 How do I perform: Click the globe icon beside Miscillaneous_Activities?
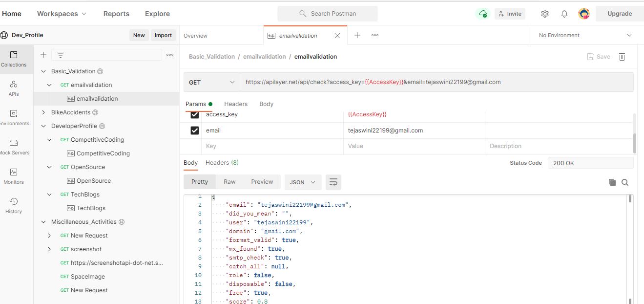click(122, 222)
